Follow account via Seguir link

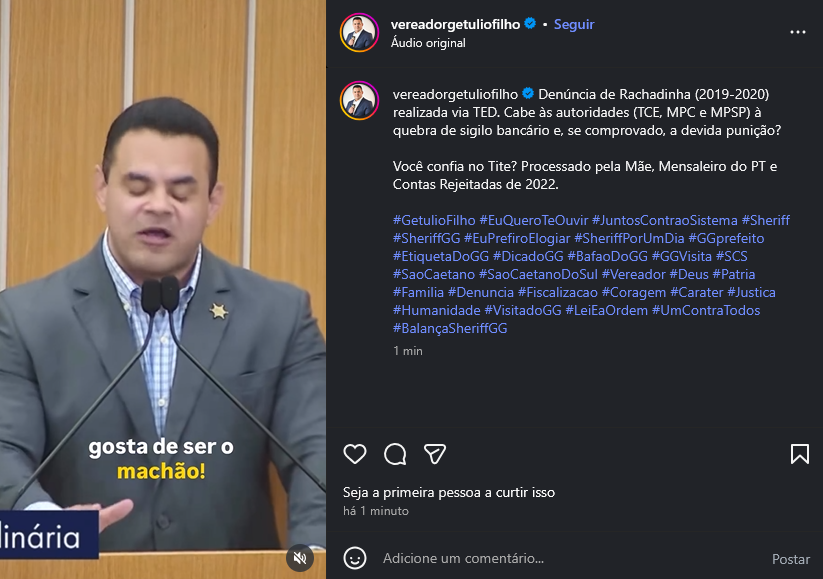click(574, 24)
